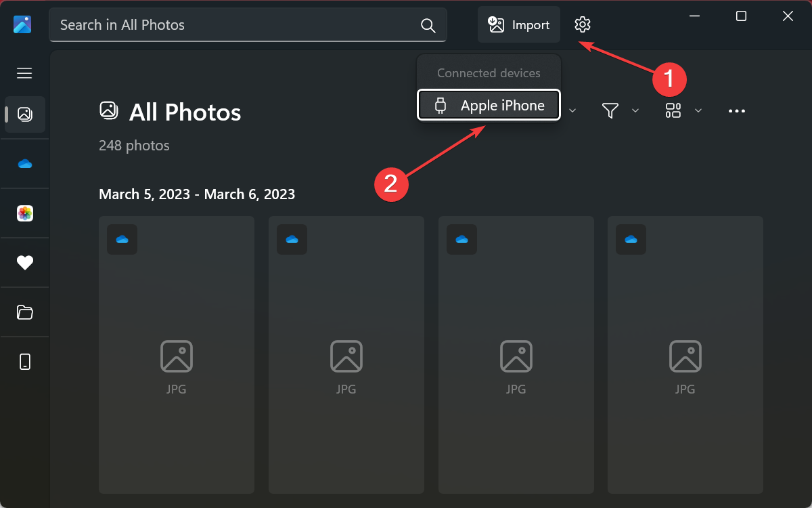
Task: Open the filter funnel icon
Action: [x=610, y=110]
